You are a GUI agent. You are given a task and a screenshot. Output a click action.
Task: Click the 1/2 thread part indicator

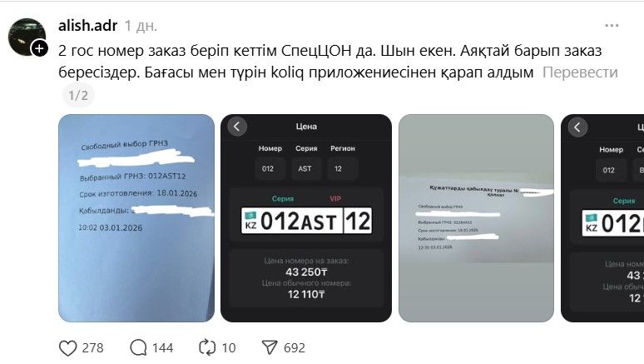coord(78,96)
